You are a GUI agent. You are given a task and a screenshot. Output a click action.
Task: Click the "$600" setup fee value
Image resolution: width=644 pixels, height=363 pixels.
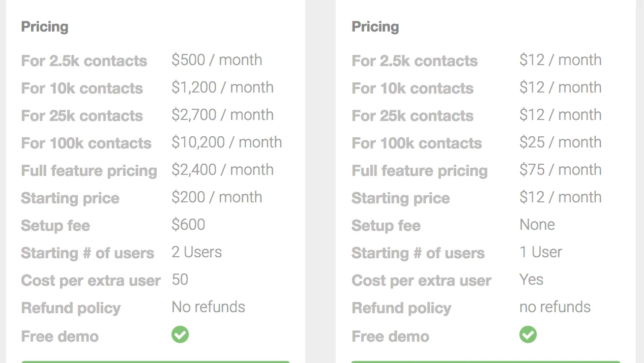pyautogui.click(x=188, y=225)
